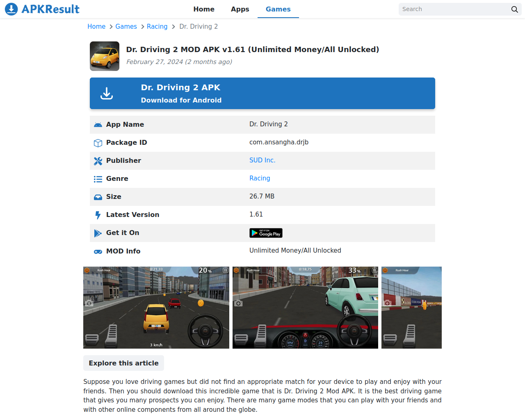The image size is (525, 420).
Task: Open the third partially visible screenshot
Action: pos(411,308)
